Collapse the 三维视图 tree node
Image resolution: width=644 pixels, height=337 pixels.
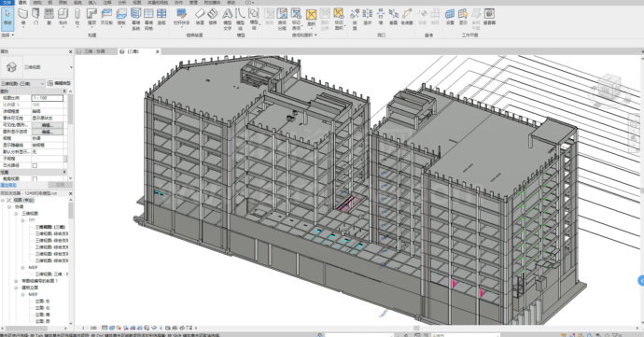(x=17, y=214)
